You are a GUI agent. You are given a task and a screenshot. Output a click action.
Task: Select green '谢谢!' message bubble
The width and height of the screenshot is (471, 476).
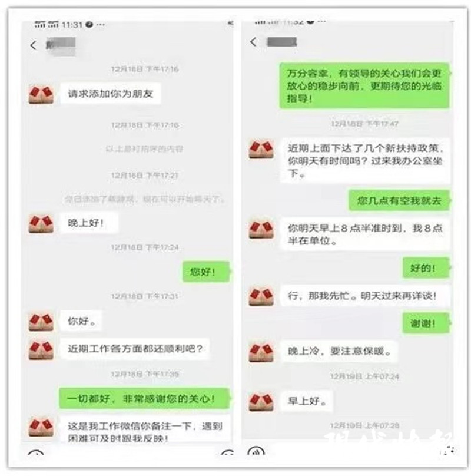pos(426,323)
